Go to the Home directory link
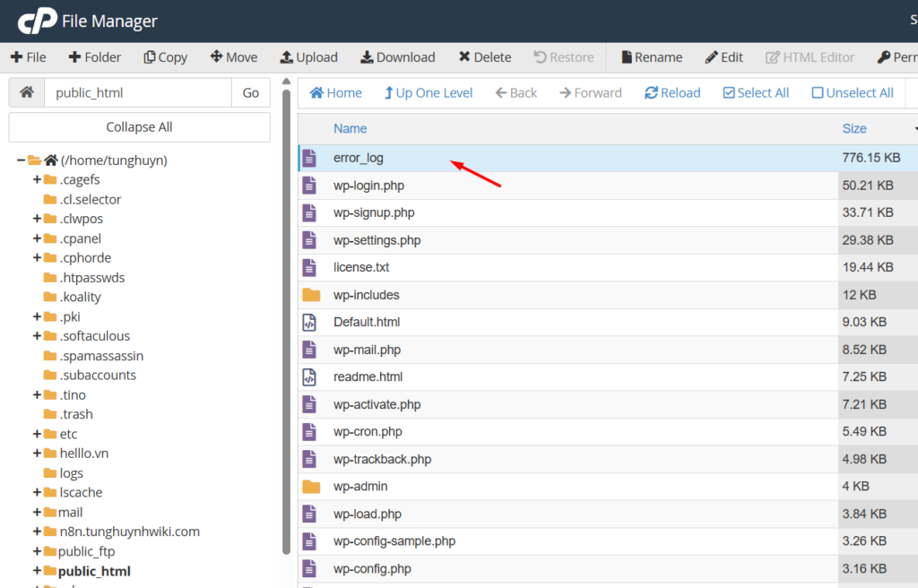Image resolution: width=918 pixels, height=588 pixels. [x=336, y=92]
